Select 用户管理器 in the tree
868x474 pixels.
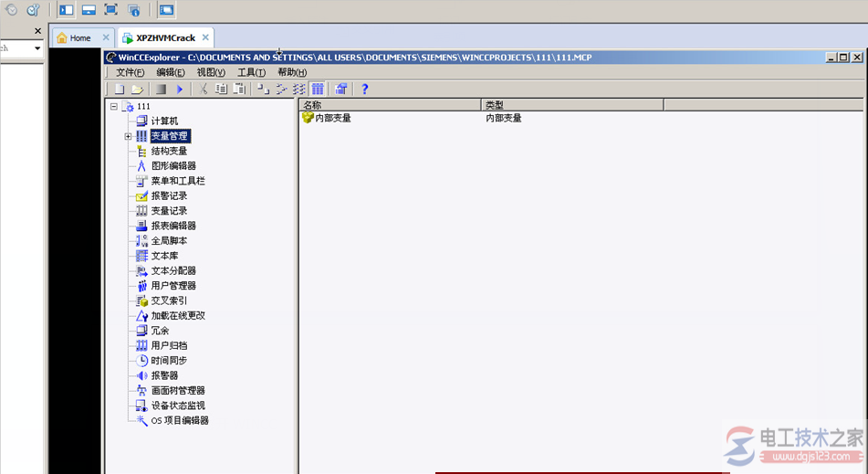[x=173, y=285]
